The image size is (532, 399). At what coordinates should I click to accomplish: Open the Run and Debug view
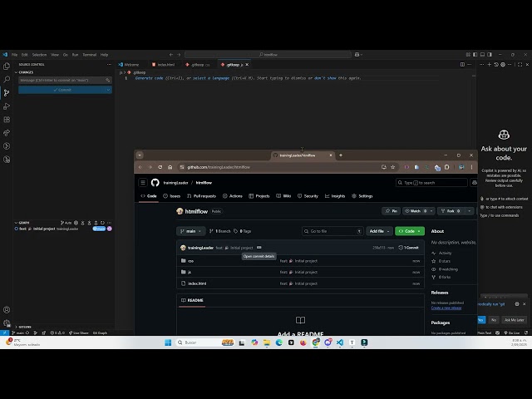click(x=7, y=106)
